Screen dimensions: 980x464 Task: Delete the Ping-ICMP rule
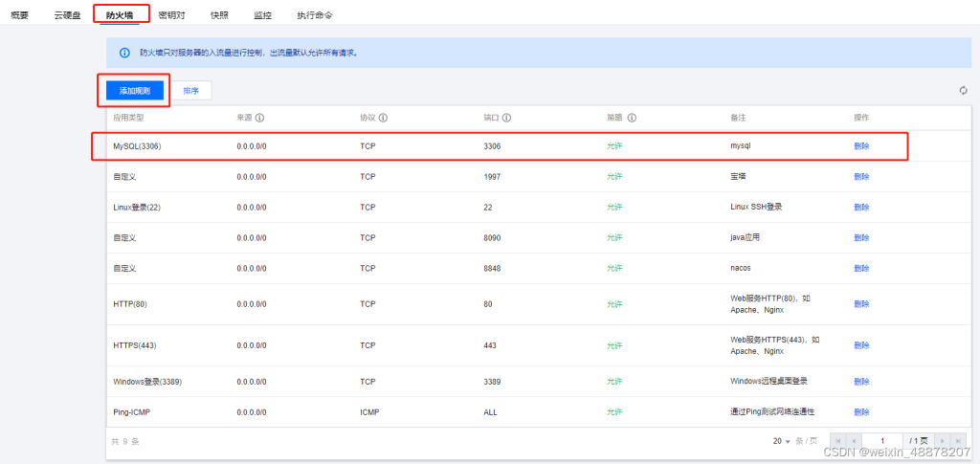[x=862, y=412]
